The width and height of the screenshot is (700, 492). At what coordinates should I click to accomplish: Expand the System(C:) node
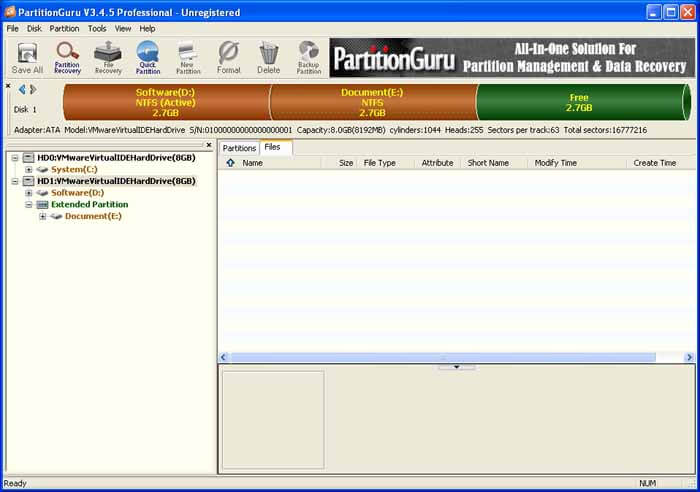pos(29,169)
